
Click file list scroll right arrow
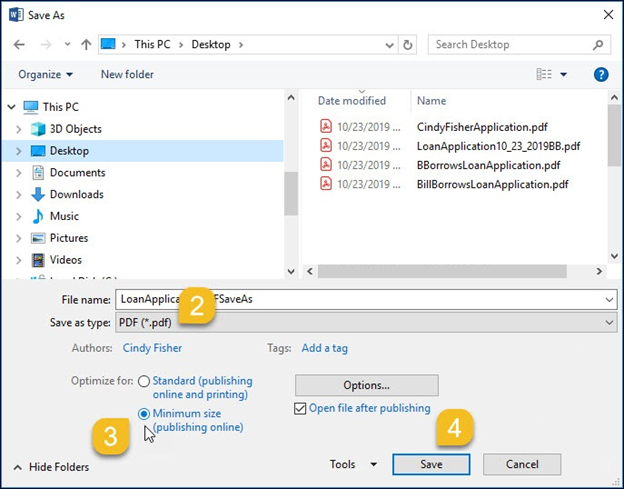(599, 271)
